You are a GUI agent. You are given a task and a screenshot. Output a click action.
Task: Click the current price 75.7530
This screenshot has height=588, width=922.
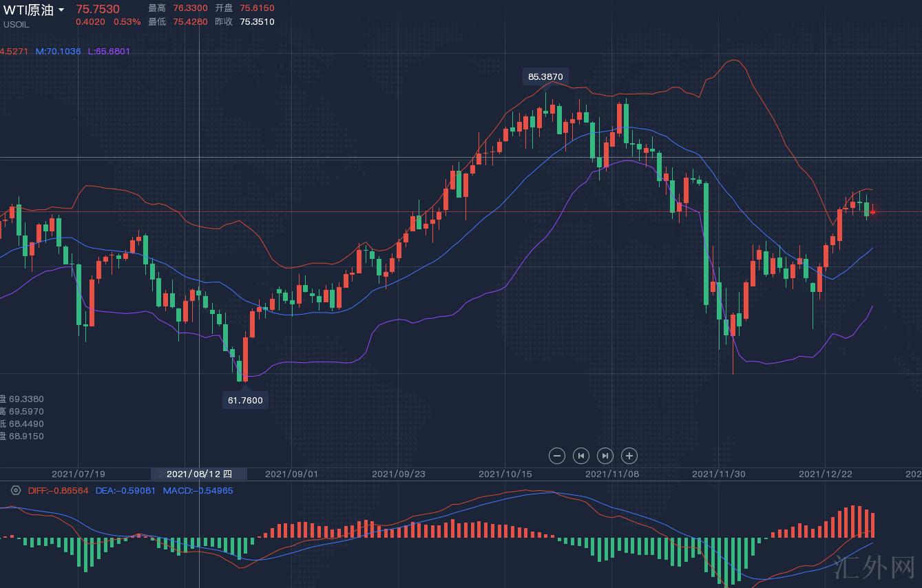(97, 9)
